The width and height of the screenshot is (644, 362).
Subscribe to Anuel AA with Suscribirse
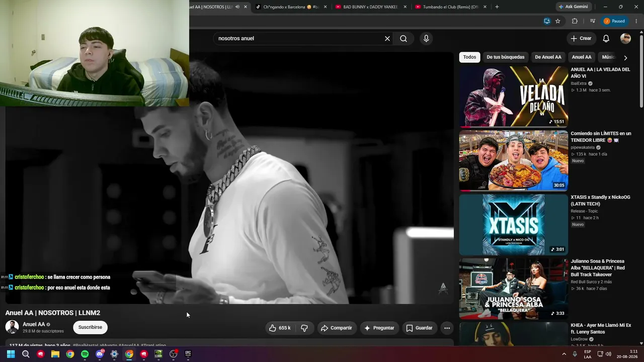(90, 327)
